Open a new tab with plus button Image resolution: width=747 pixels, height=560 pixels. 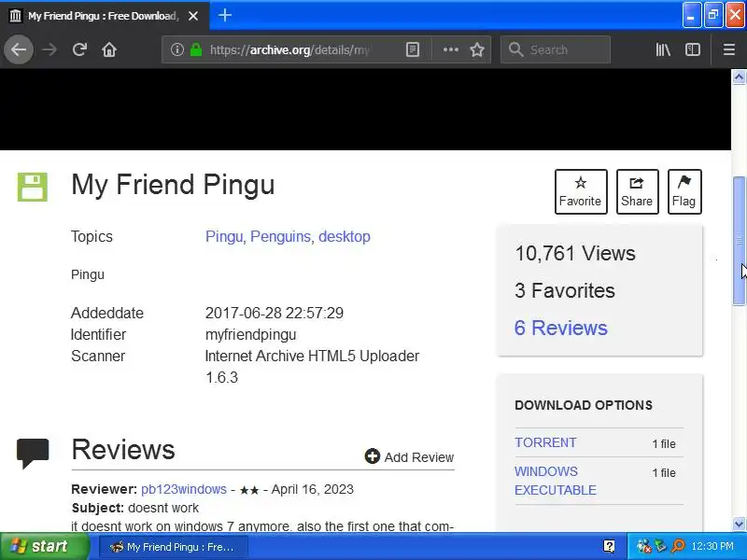point(225,15)
